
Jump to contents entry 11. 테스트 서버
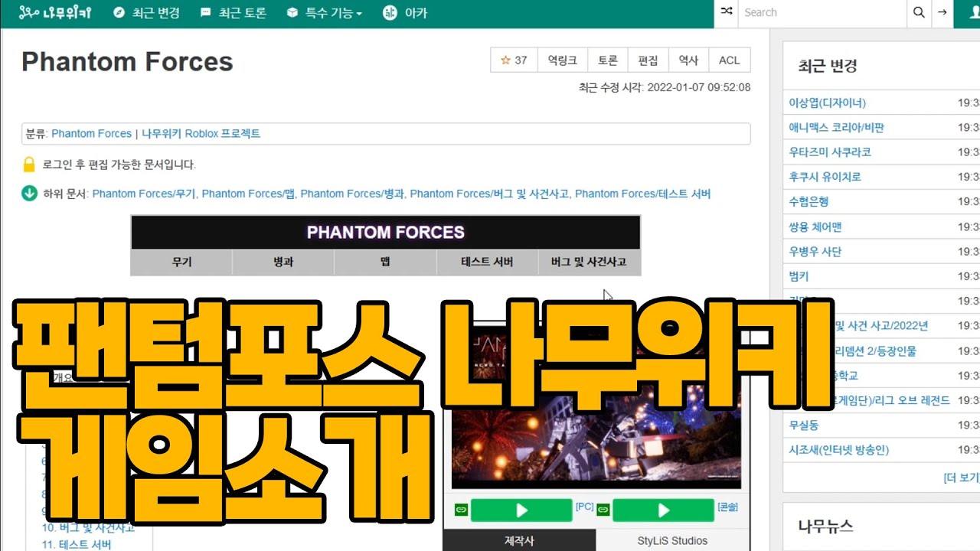[x=77, y=545]
